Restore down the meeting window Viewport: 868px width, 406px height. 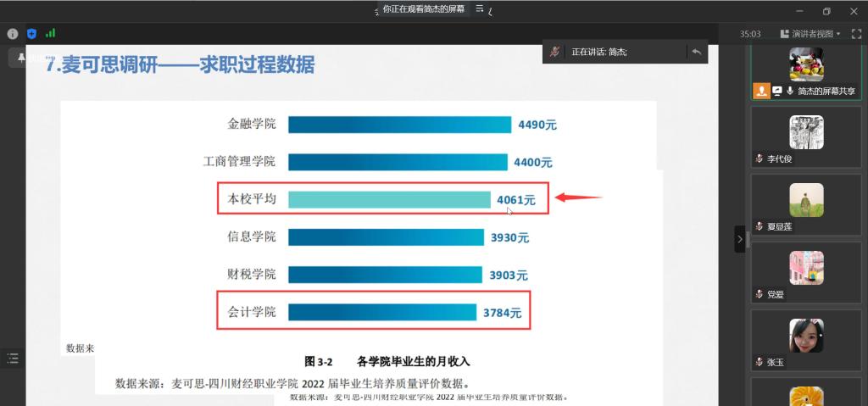tap(826, 11)
